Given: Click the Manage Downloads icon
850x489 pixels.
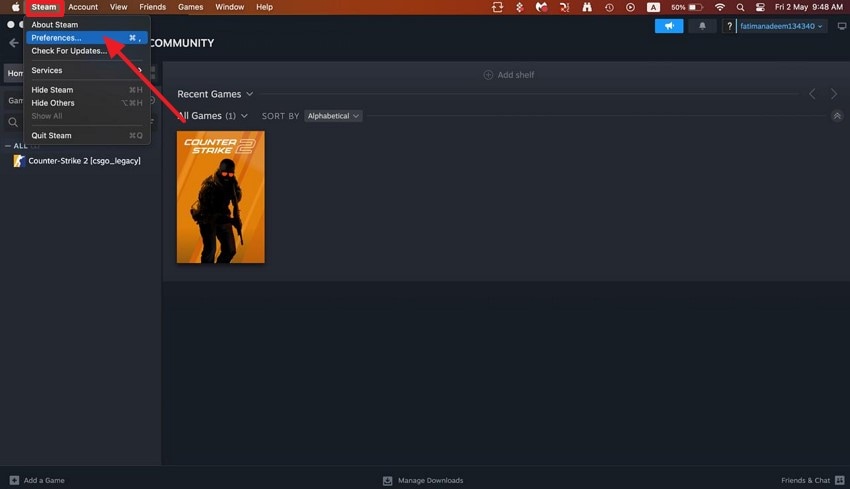Looking at the screenshot, I should click(387, 480).
